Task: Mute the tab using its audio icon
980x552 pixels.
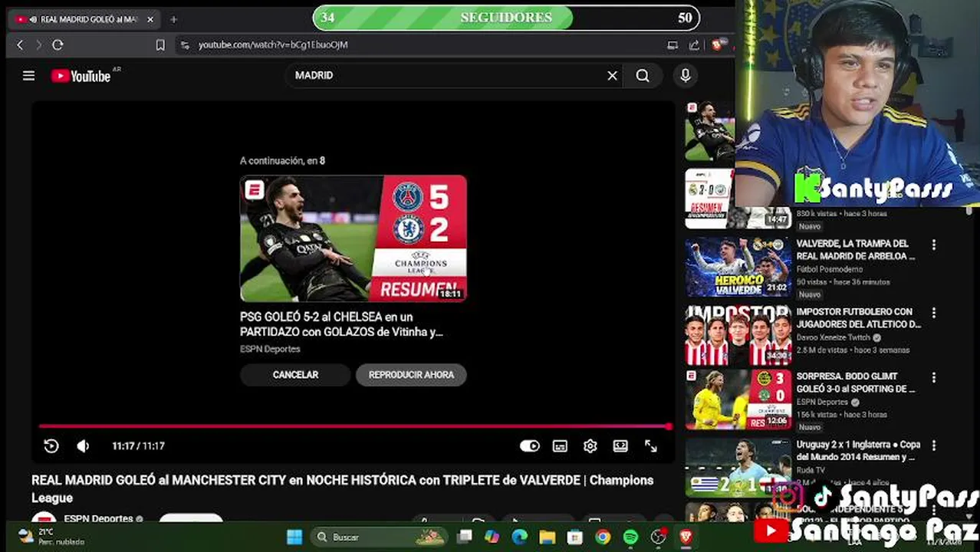Action: coord(33,19)
